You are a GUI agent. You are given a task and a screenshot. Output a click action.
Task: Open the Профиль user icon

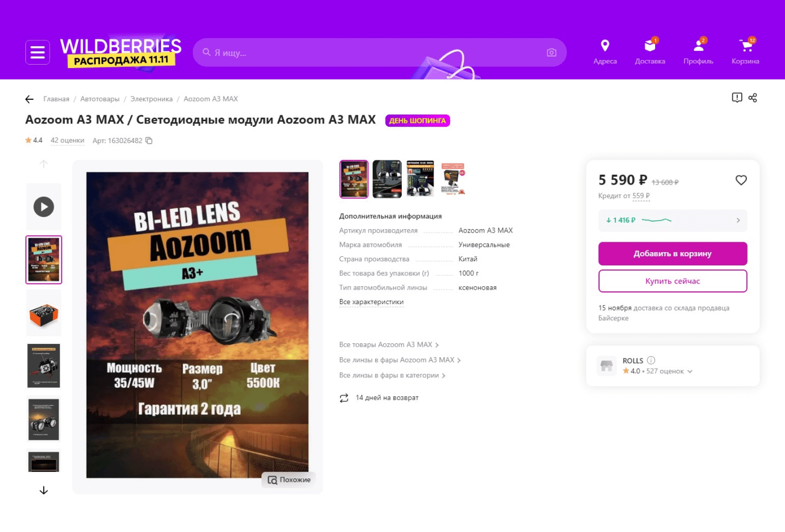coord(698,46)
